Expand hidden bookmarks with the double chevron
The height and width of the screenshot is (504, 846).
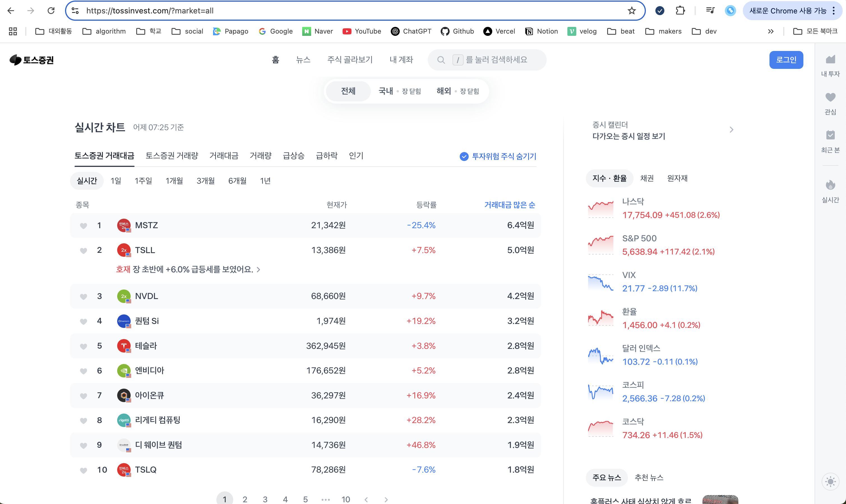[770, 31]
